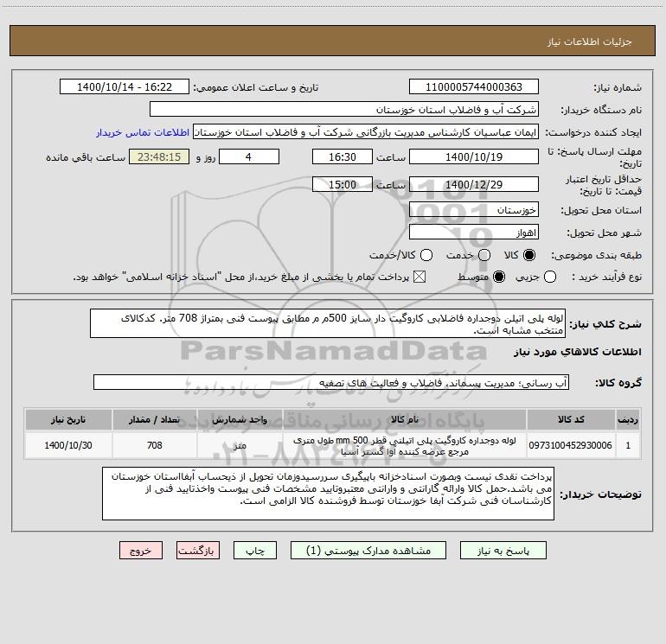Open the اطلاعات تماس خریدار link
Viewport: 666px width, 644px height.
(143, 132)
